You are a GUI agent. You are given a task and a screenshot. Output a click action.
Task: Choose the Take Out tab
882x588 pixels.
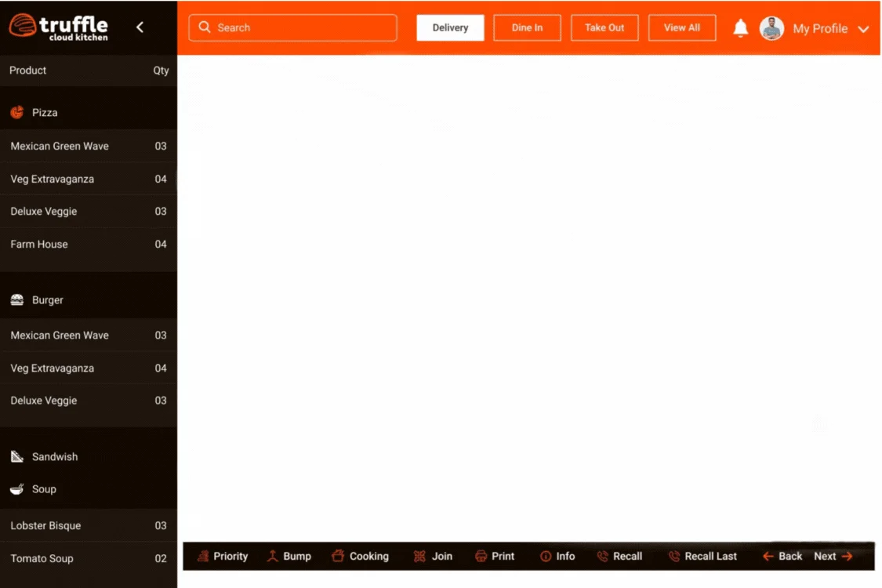pyautogui.click(x=604, y=27)
